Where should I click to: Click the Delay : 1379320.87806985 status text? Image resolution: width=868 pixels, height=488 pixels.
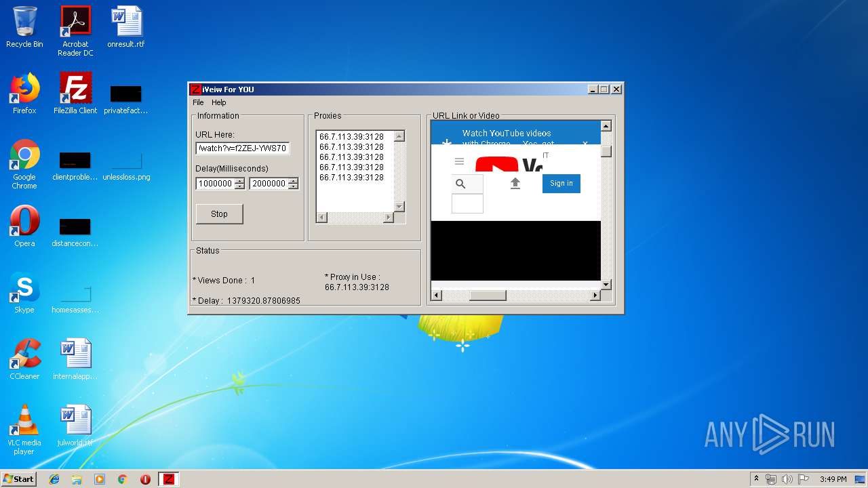click(x=247, y=301)
